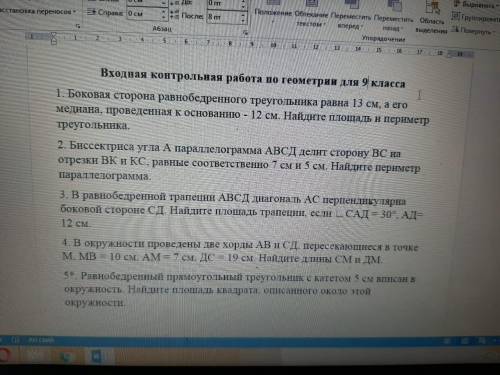
Task: Adjust the Справа indent spinner arrows
Action: [164, 14]
